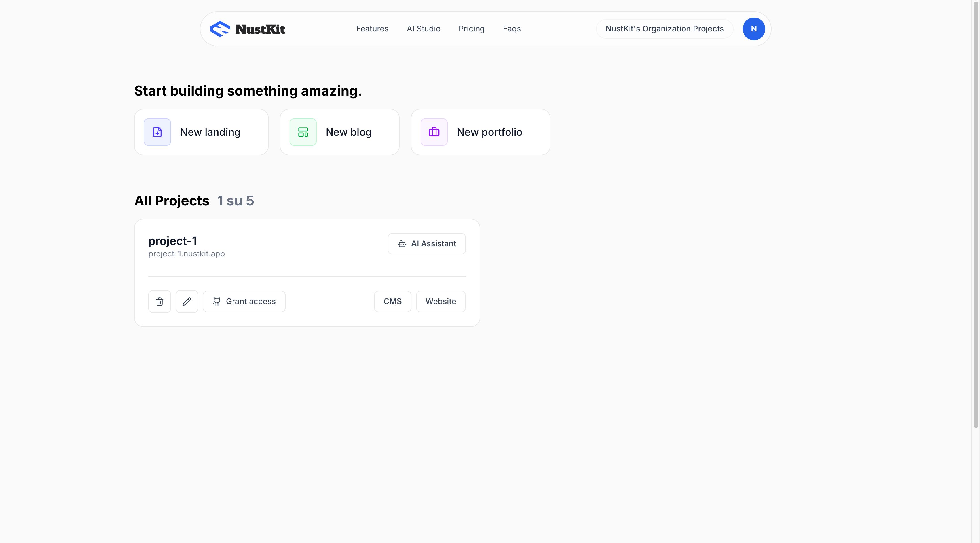The width and height of the screenshot is (980, 543).
Task: View the Pricing section
Action: click(x=471, y=29)
